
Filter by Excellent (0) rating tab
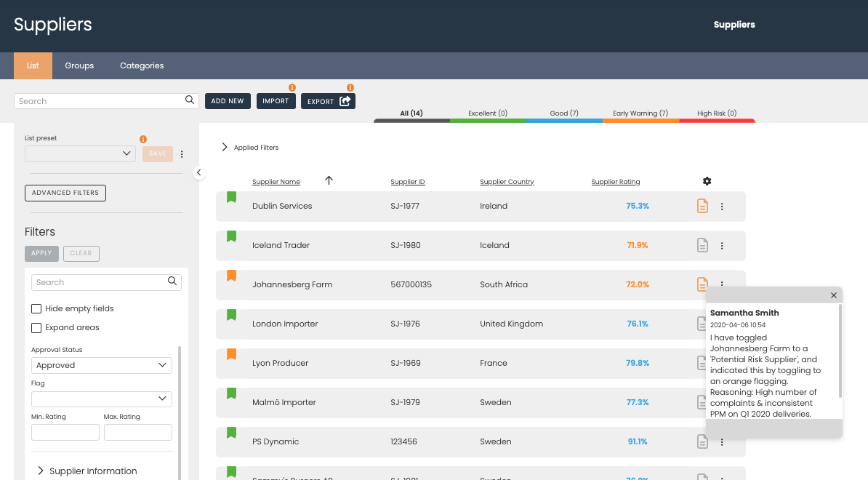click(x=488, y=113)
